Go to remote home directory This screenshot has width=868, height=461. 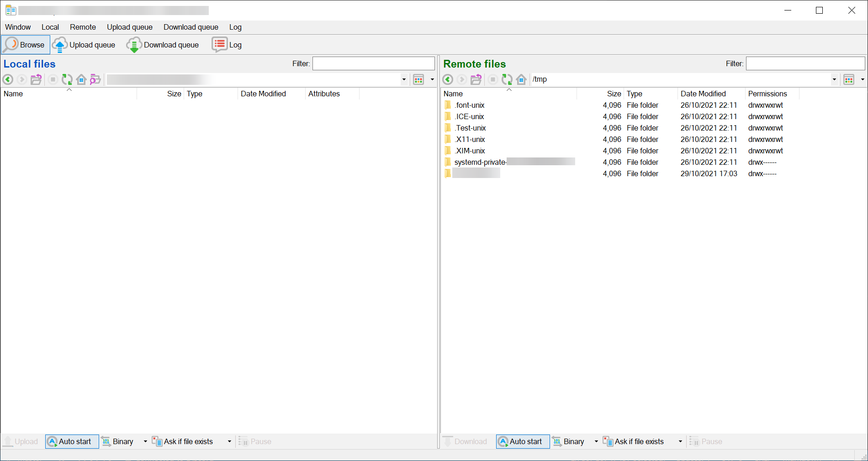[x=521, y=79]
